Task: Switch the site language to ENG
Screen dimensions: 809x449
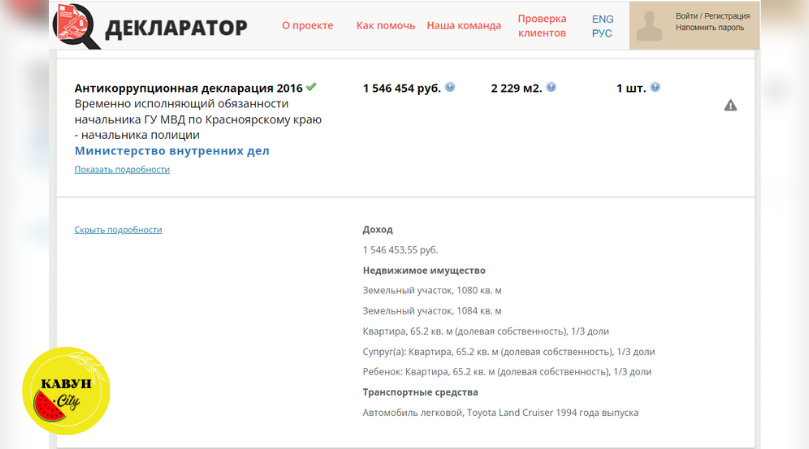Action: point(602,19)
